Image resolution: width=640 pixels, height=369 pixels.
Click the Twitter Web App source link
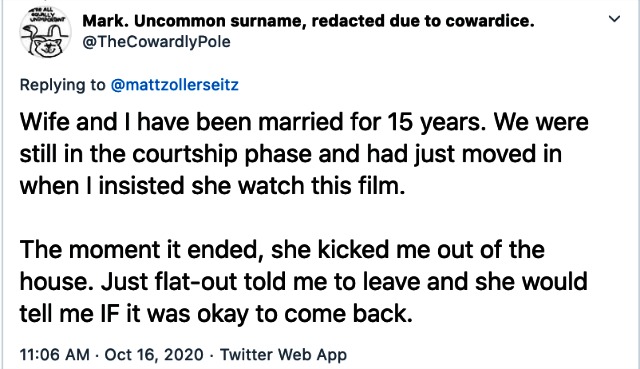click(284, 354)
